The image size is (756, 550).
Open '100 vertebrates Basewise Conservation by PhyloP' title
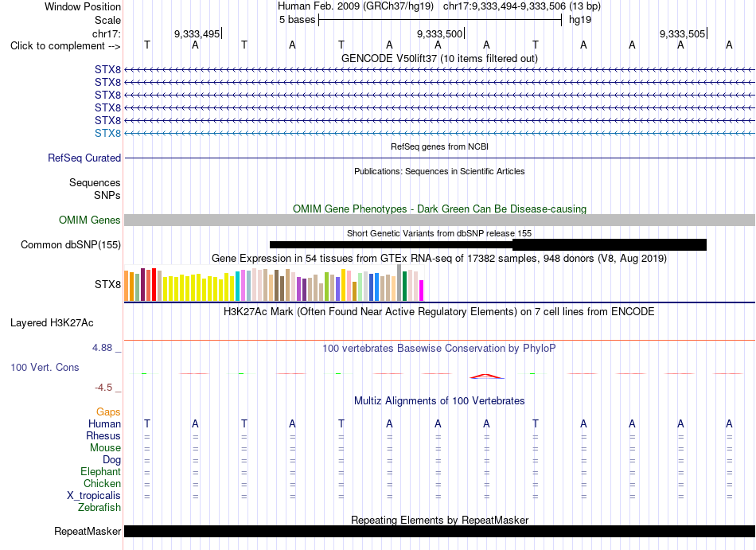click(439, 348)
